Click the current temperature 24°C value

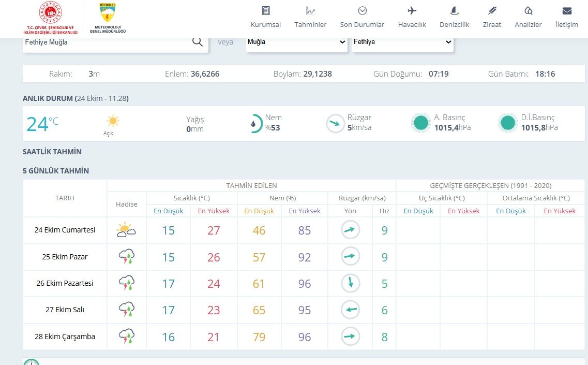point(42,124)
